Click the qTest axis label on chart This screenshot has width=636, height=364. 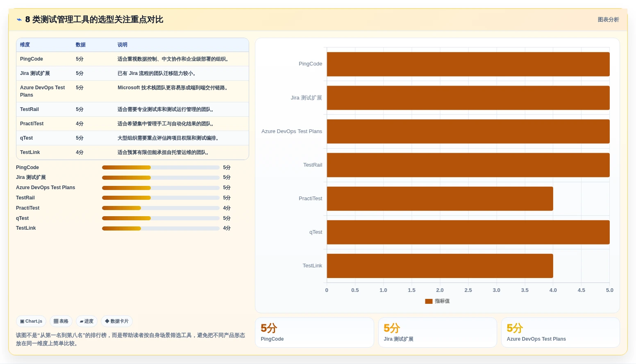click(316, 232)
